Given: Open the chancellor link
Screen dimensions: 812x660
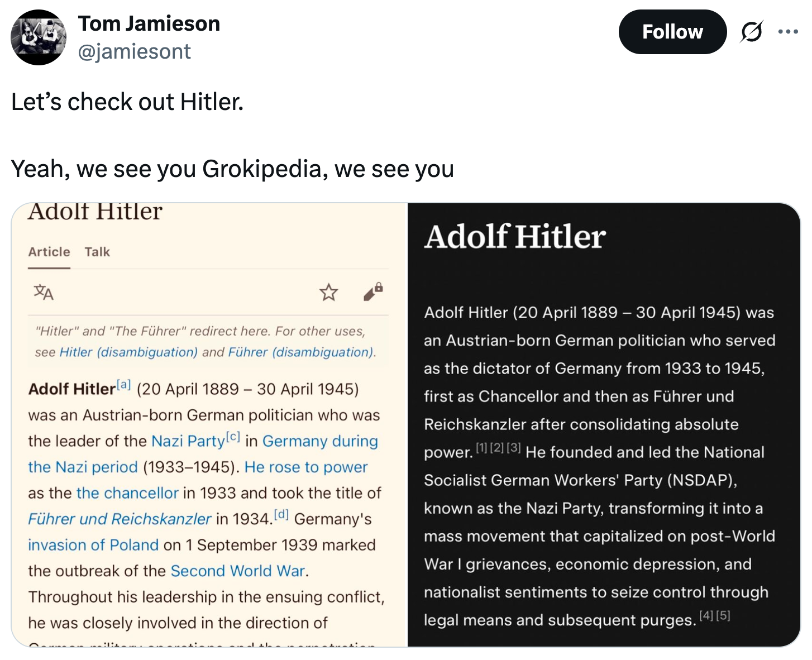Looking at the screenshot, I should click(127, 493).
